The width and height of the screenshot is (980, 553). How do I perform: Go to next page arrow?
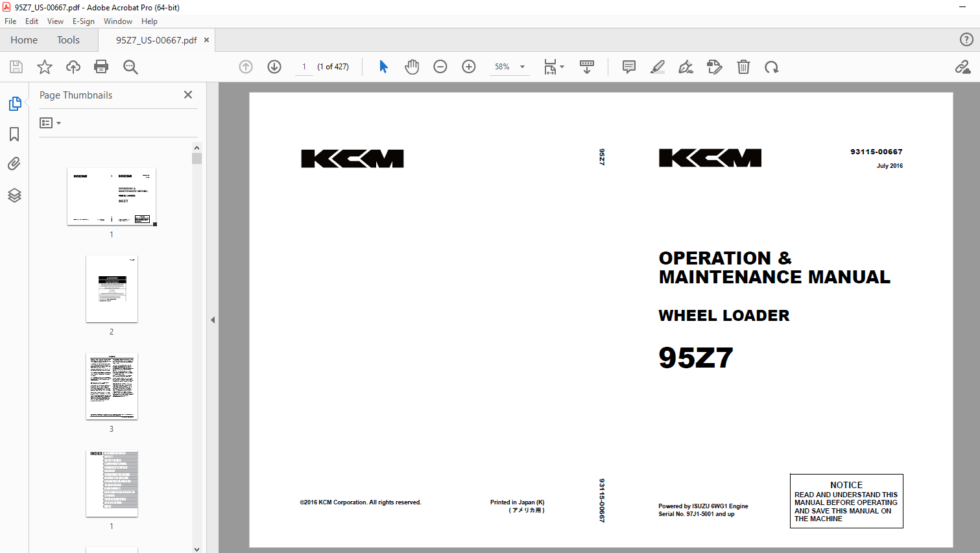274,67
